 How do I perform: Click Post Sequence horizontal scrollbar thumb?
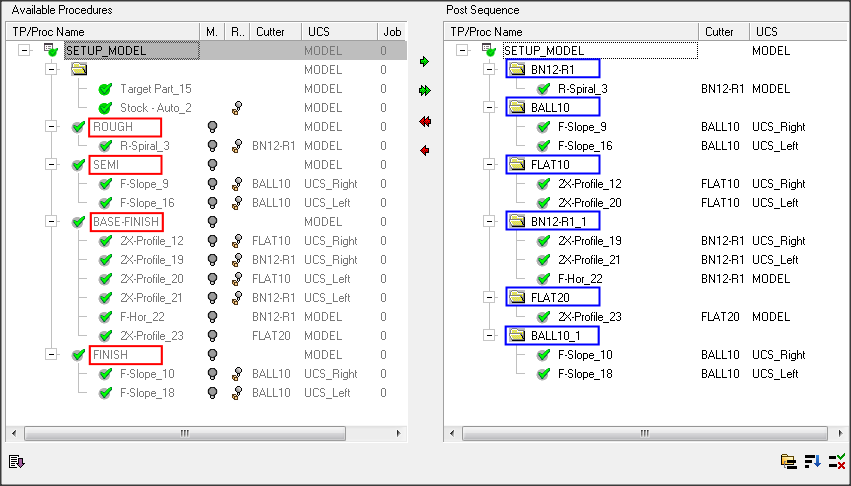644,433
